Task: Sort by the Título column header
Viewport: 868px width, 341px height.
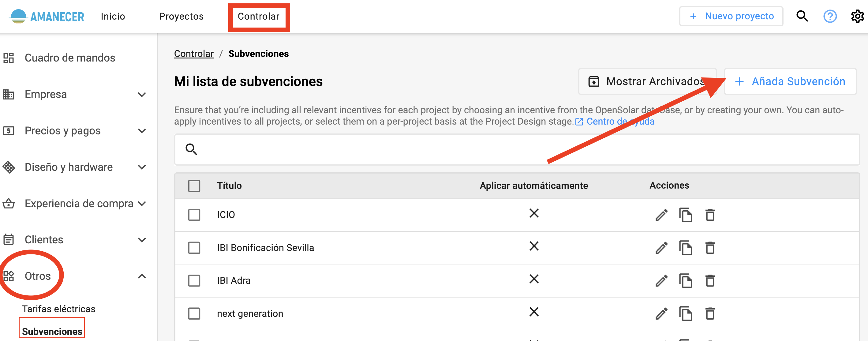Action: (x=229, y=186)
